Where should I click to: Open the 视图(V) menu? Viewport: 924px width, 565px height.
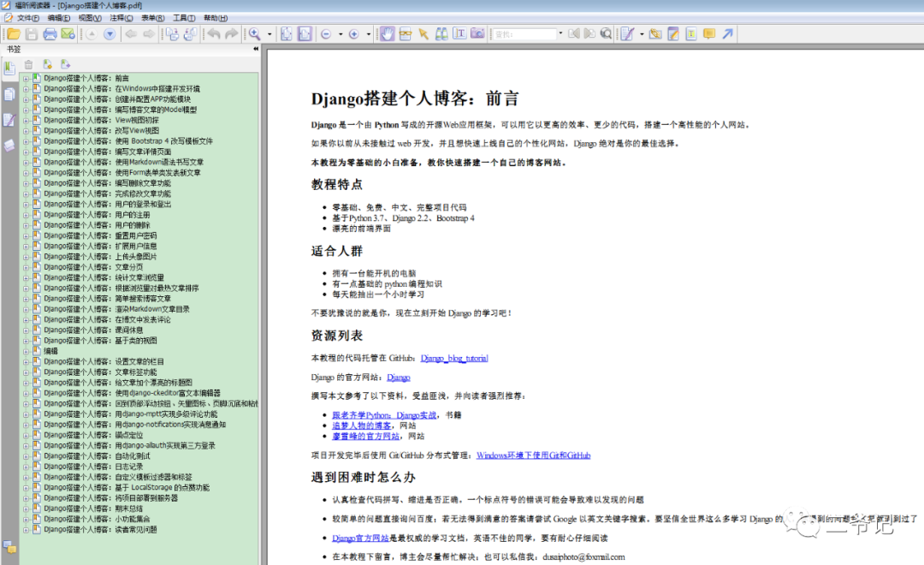click(90, 18)
